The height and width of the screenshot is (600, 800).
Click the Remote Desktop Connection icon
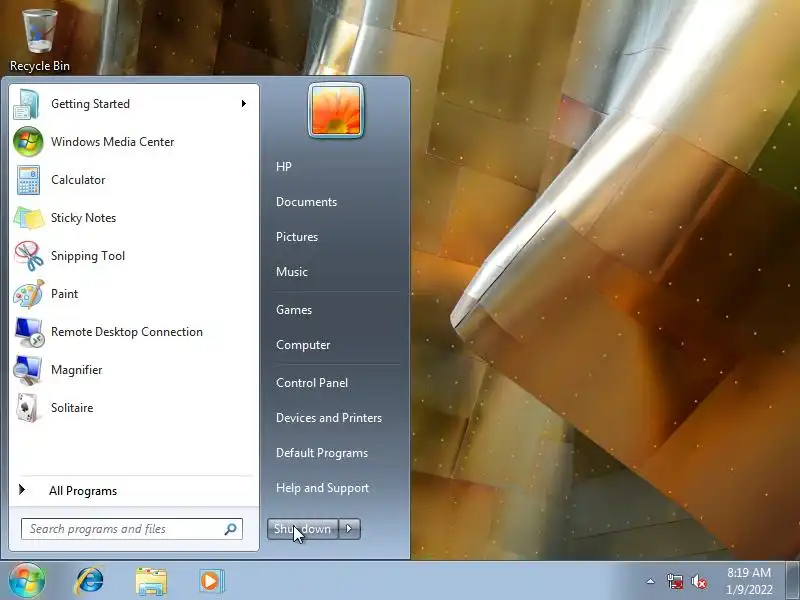(x=29, y=332)
